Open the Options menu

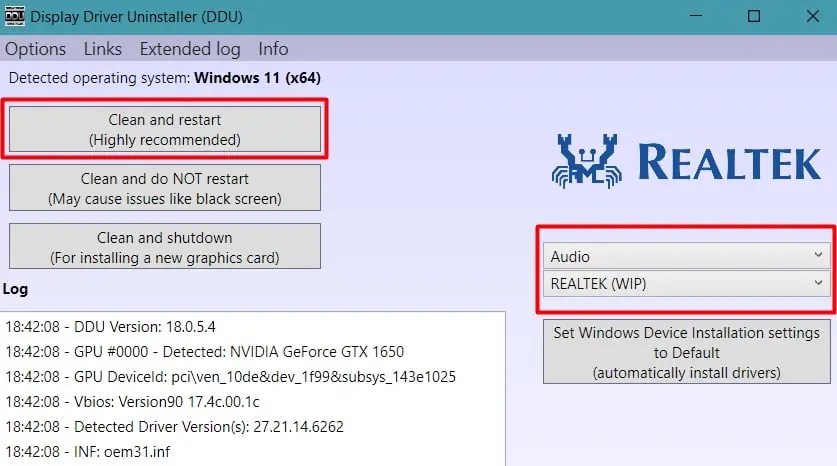(x=35, y=49)
